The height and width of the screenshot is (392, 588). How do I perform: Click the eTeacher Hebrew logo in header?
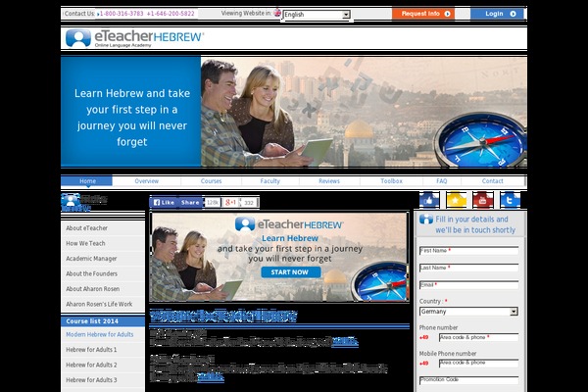[x=134, y=38]
